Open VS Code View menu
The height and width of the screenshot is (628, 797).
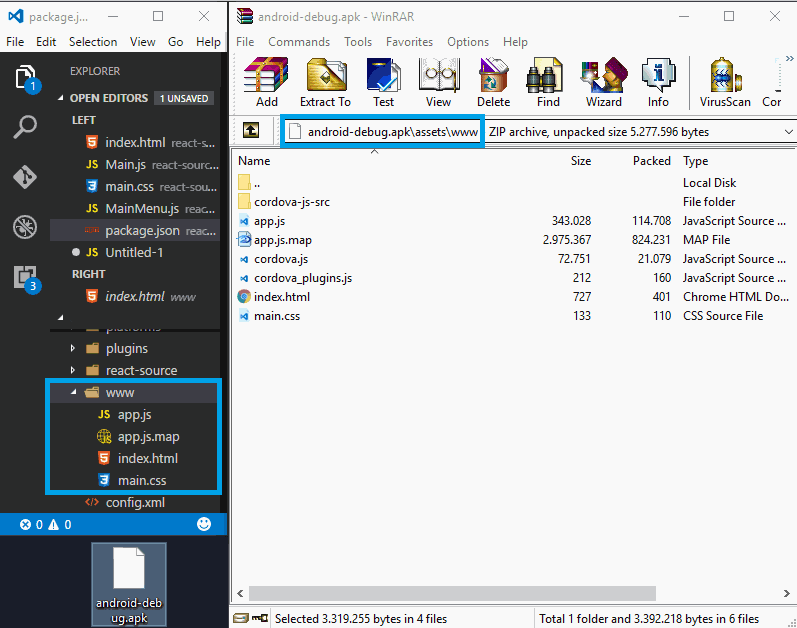[x=142, y=42]
